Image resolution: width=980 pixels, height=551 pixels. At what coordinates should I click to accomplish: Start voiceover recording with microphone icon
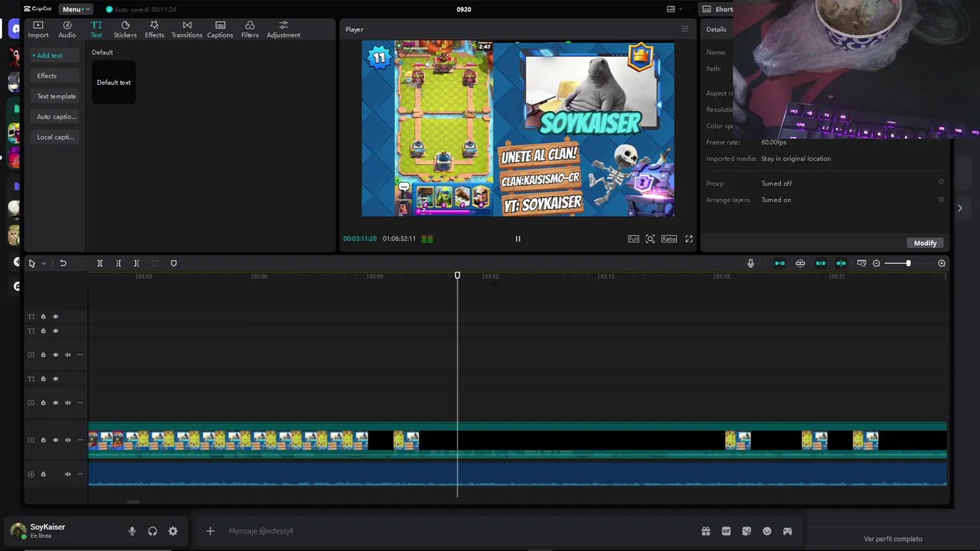tap(750, 263)
